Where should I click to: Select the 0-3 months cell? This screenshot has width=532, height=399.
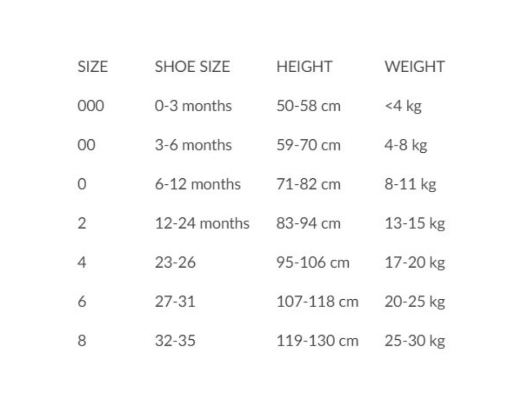pos(193,106)
